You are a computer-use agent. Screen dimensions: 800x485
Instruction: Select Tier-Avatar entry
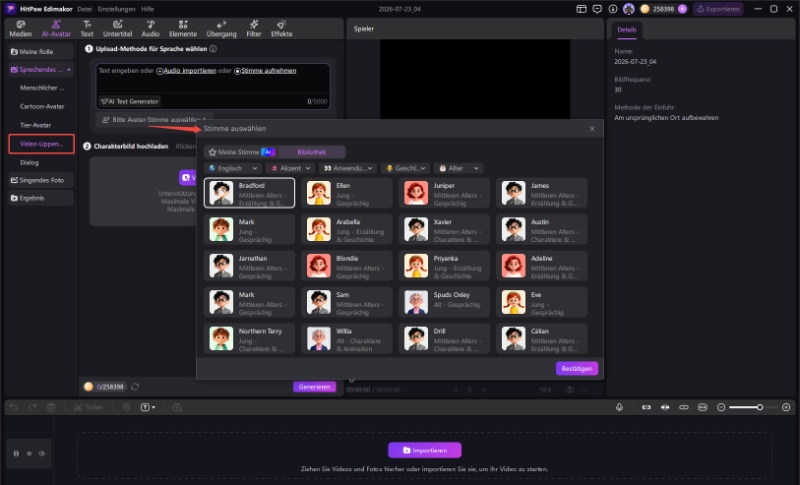(x=35, y=125)
